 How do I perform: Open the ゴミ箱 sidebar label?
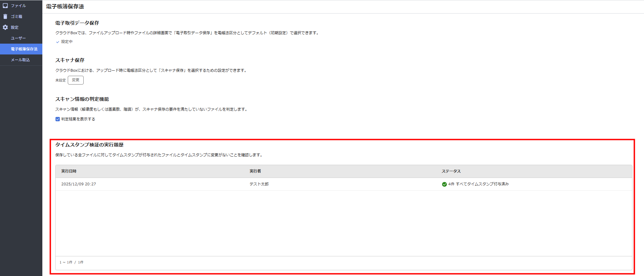[x=16, y=17]
